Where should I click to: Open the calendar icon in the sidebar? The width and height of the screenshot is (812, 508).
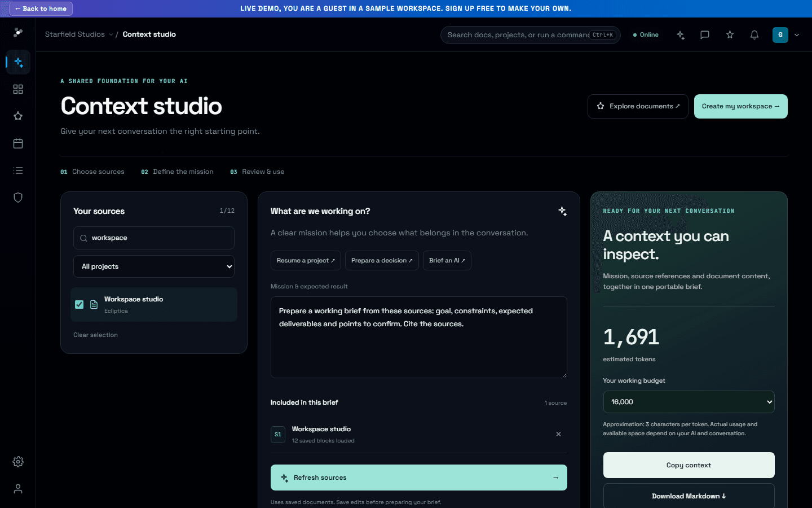(x=18, y=143)
